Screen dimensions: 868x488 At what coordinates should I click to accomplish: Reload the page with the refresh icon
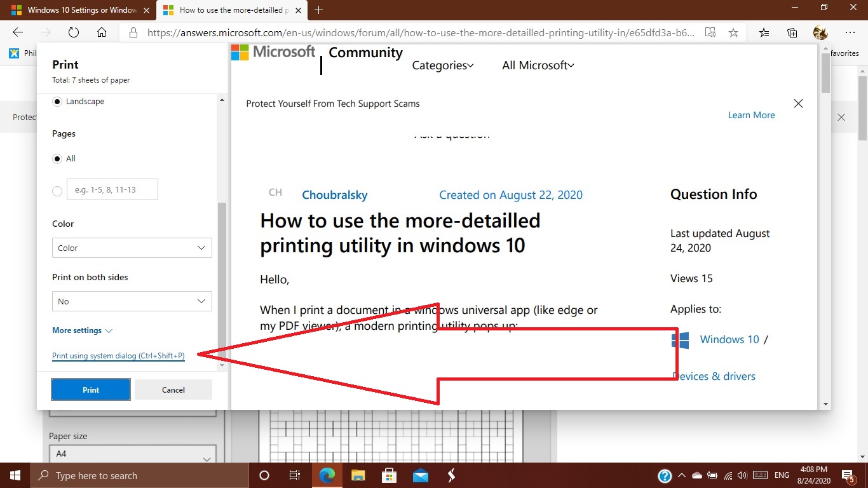pos(73,32)
